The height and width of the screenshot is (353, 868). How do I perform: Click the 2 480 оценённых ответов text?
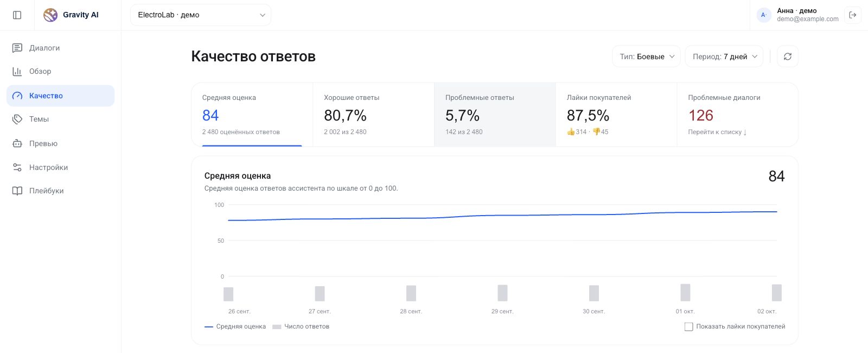241,132
